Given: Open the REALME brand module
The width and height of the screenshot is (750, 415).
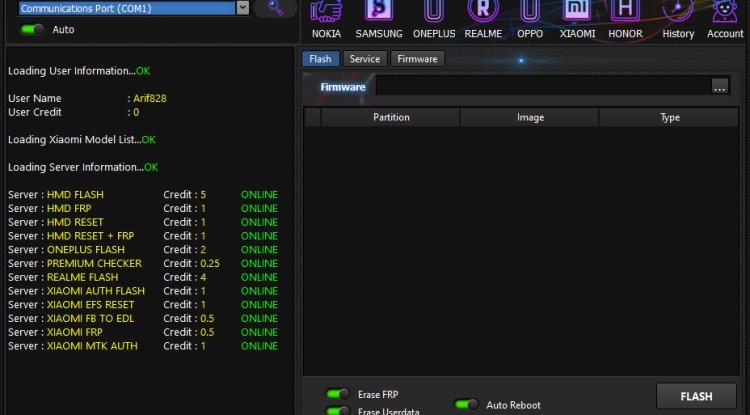Looking at the screenshot, I should point(483,20).
